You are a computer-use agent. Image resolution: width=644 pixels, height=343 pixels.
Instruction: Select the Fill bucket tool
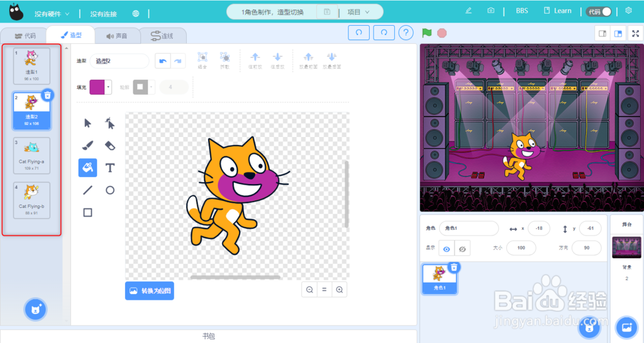[88, 167]
